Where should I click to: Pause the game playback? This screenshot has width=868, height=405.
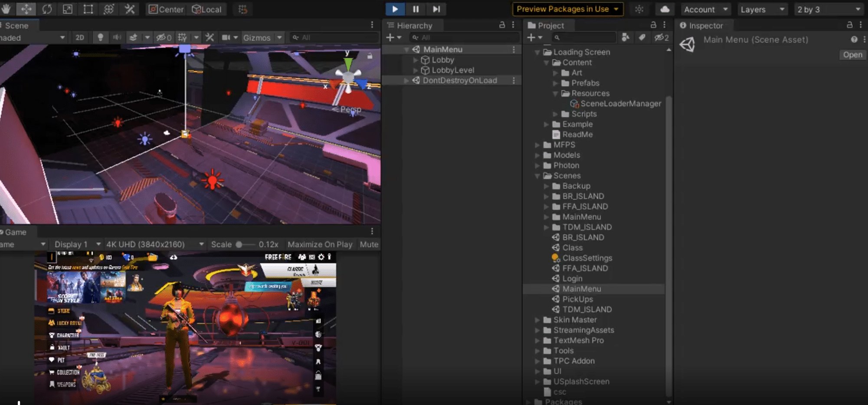click(416, 9)
